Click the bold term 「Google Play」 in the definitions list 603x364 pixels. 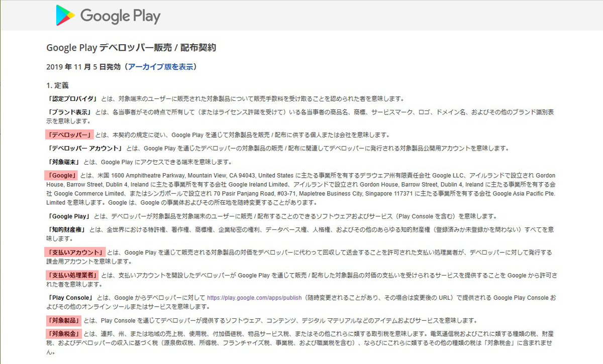coord(69,216)
